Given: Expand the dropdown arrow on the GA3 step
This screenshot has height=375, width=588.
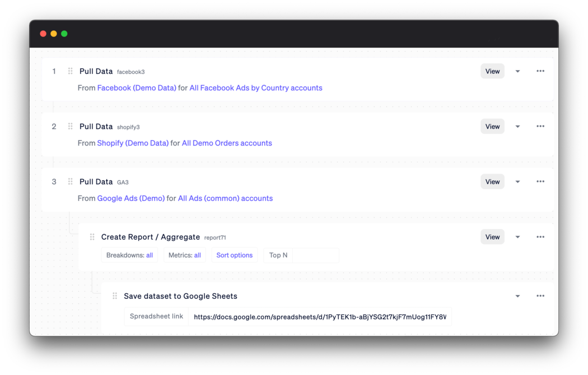Looking at the screenshot, I should [x=517, y=182].
